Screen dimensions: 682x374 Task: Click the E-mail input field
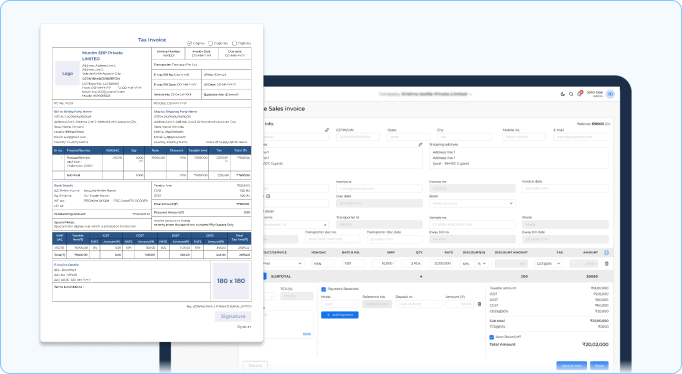(x=581, y=137)
